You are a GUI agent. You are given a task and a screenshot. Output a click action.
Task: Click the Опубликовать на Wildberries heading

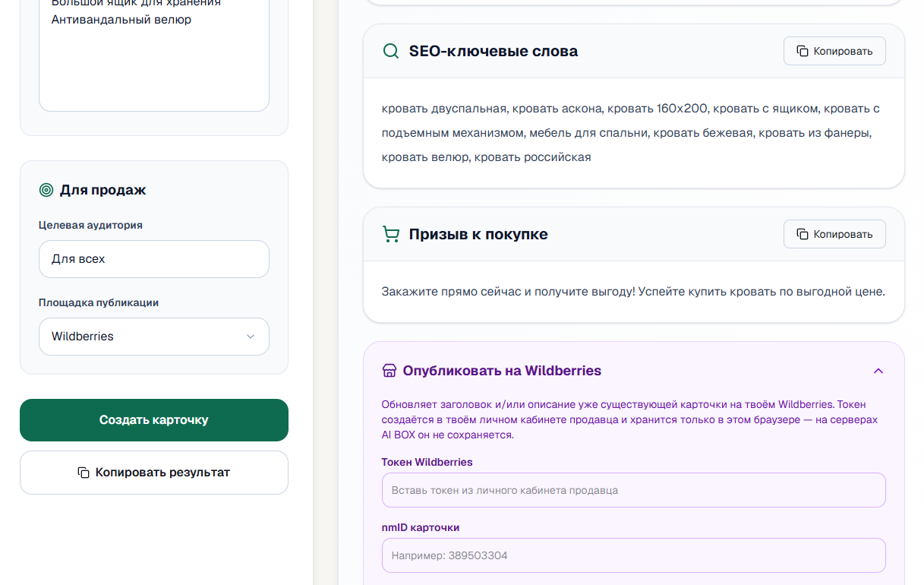502,371
